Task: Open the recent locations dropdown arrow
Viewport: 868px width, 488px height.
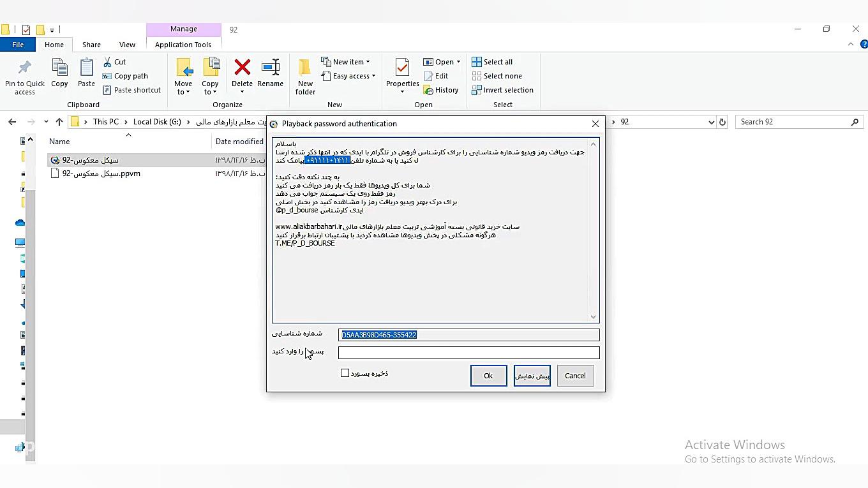Action: 46,122
